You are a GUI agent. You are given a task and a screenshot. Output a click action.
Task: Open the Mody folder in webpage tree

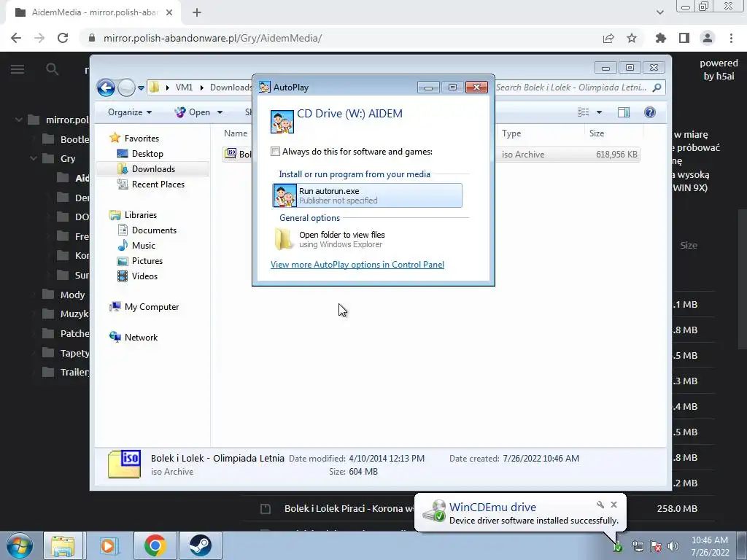pyautogui.click(x=64, y=295)
